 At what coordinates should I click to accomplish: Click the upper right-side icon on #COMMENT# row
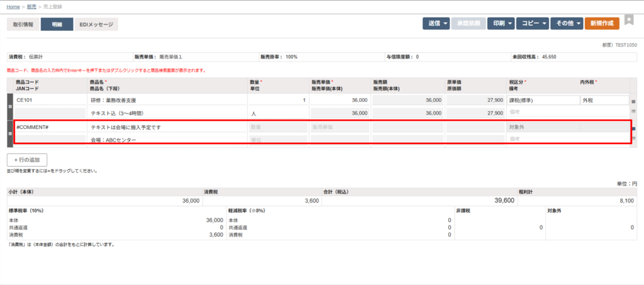pyautogui.click(x=633, y=128)
